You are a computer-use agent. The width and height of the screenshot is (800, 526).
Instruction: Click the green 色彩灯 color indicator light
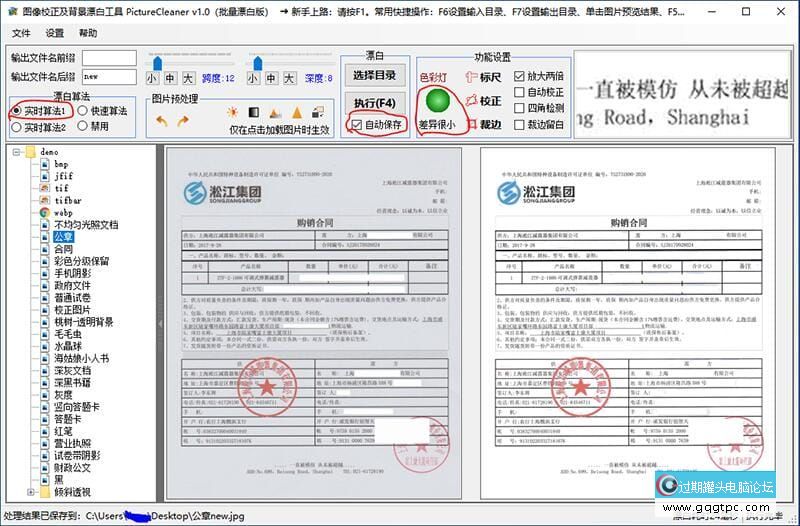tap(438, 101)
